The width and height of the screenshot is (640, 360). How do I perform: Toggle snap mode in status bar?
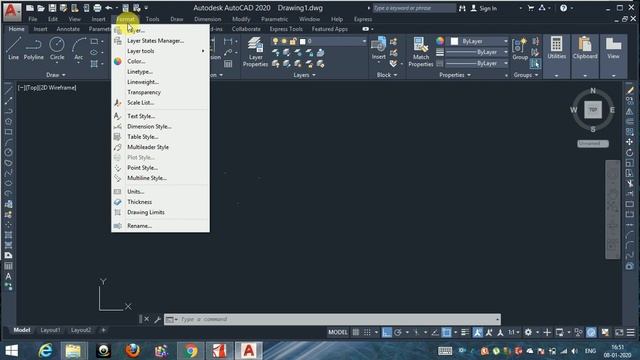pos(367,332)
